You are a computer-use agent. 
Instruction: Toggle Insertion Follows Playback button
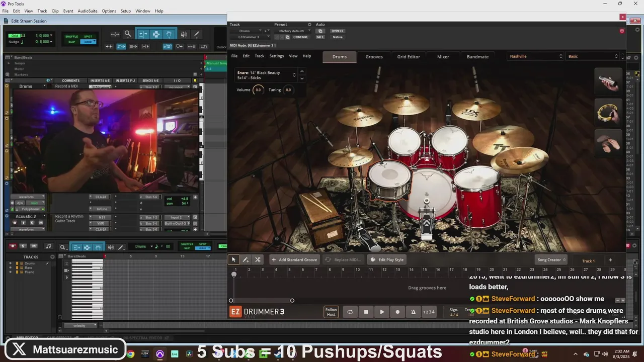[145, 46]
